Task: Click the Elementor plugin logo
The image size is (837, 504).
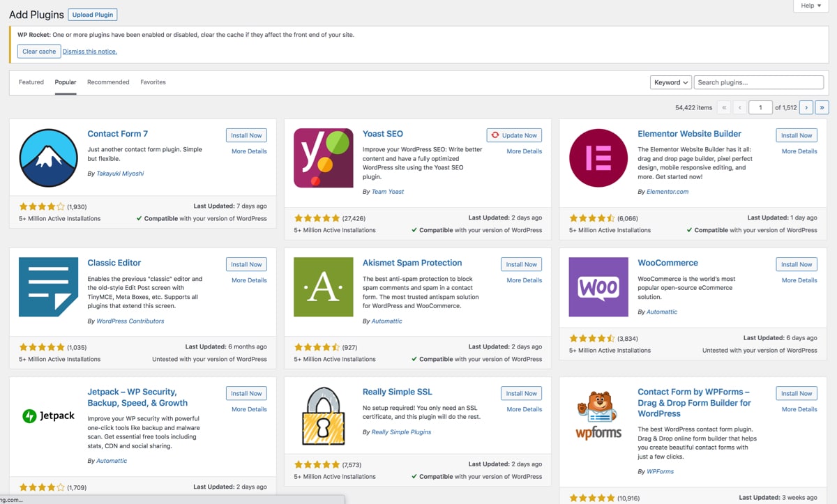Action: pyautogui.click(x=598, y=158)
